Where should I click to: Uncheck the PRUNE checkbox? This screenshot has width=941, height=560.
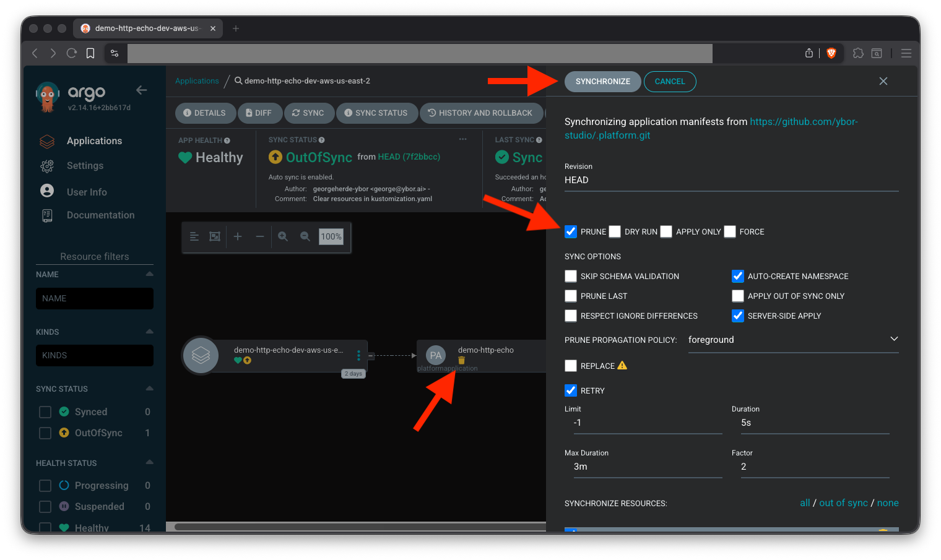point(571,231)
